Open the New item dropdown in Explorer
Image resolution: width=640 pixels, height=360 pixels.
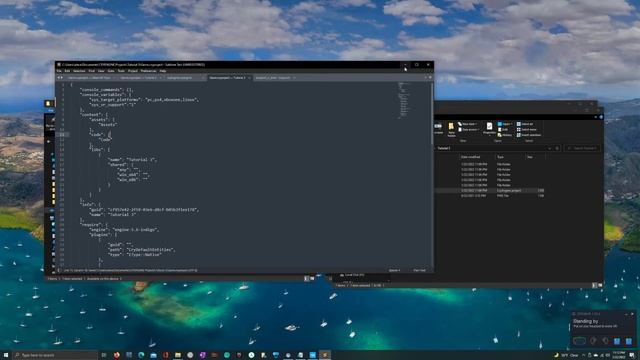pyautogui.click(x=468, y=124)
